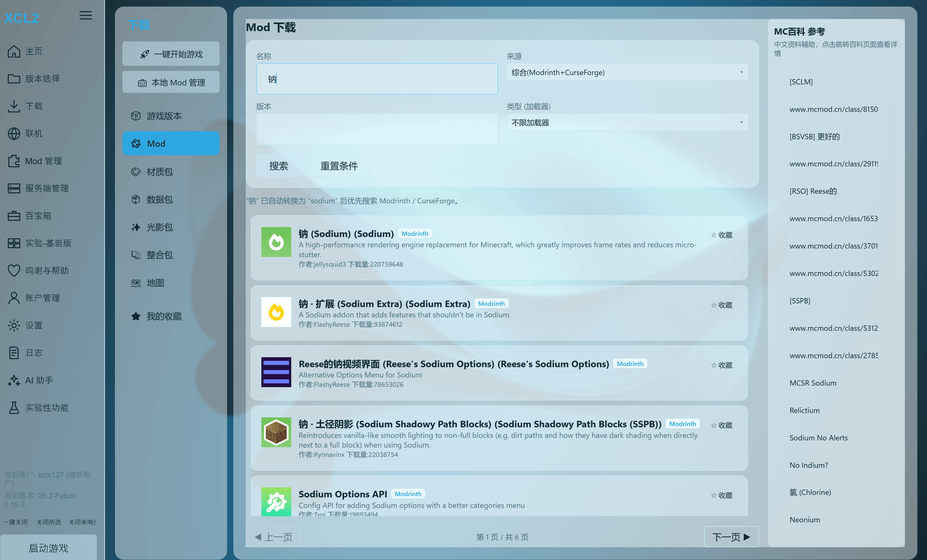Click the Sodium Options API wrench thumbnail

click(276, 502)
